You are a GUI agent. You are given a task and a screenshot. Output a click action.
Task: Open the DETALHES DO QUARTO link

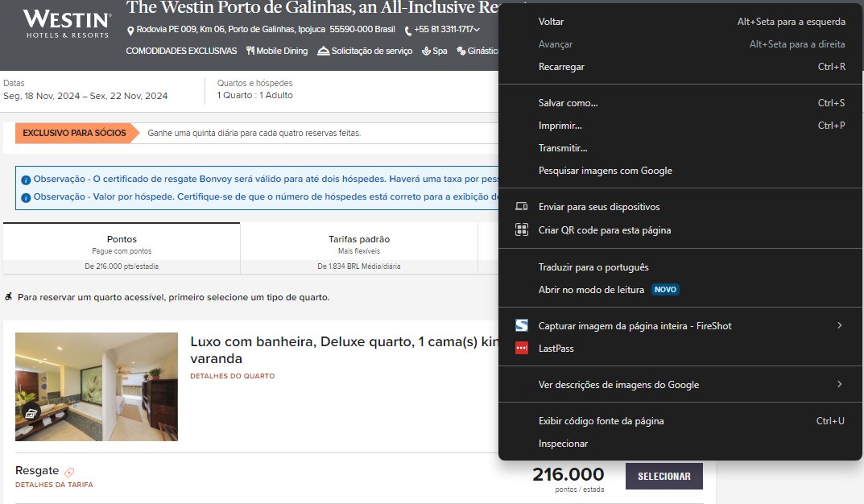point(233,376)
